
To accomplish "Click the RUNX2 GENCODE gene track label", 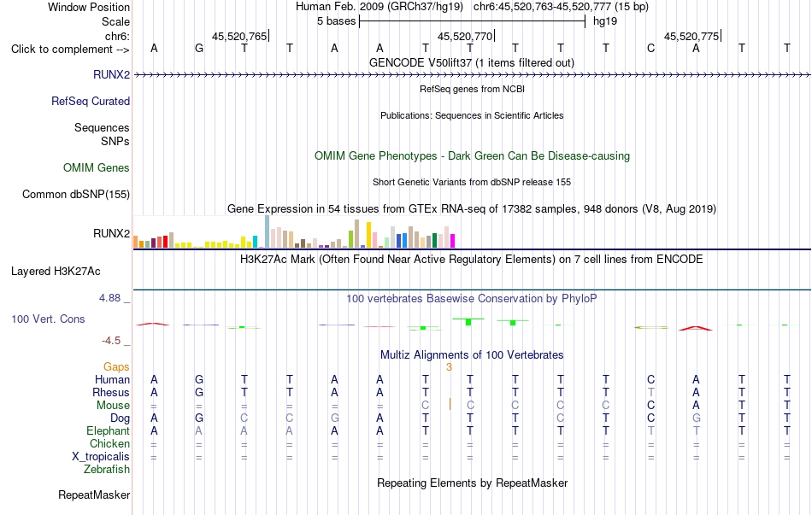I will [111, 74].
